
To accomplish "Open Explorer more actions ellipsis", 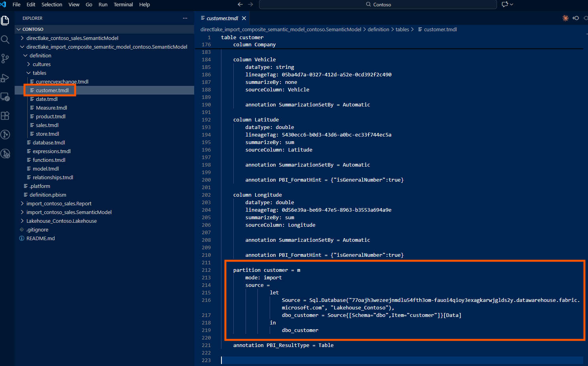I will pyautogui.click(x=185, y=18).
